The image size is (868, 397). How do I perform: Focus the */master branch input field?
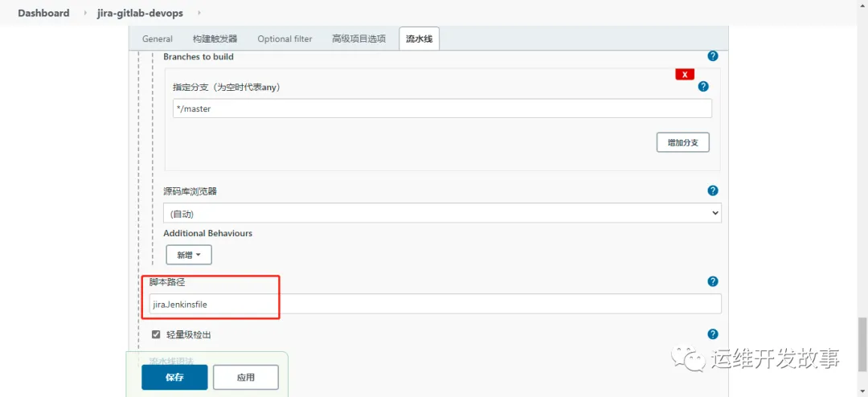442,108
